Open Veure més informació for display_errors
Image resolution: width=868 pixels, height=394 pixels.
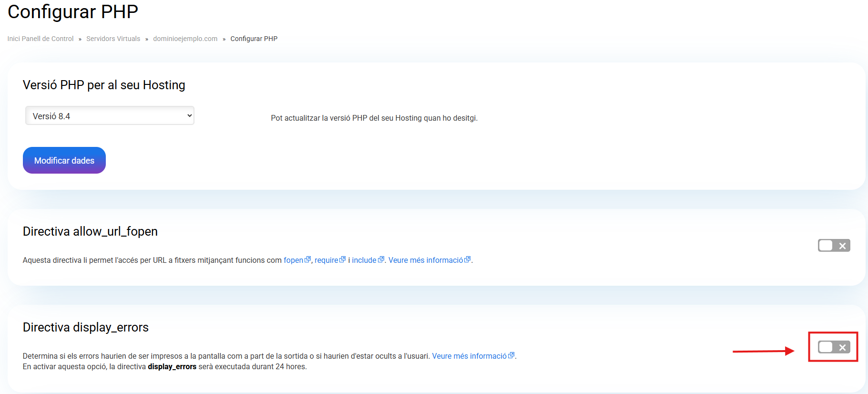click(x=469, y=356)
